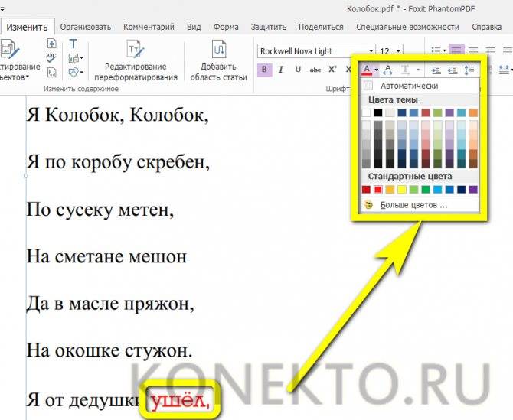Run the ABC spell check tool
This screenshot has width=513, height=420.
51,57
